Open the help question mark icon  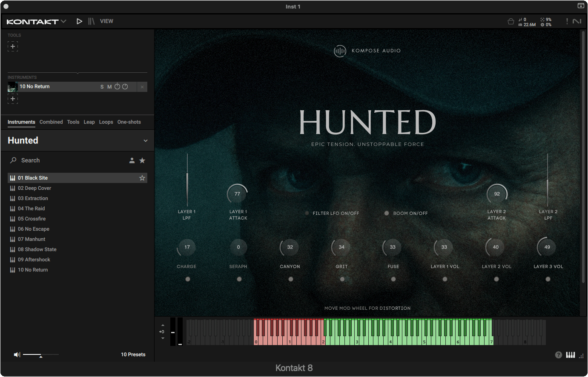(x=559, y=355)
